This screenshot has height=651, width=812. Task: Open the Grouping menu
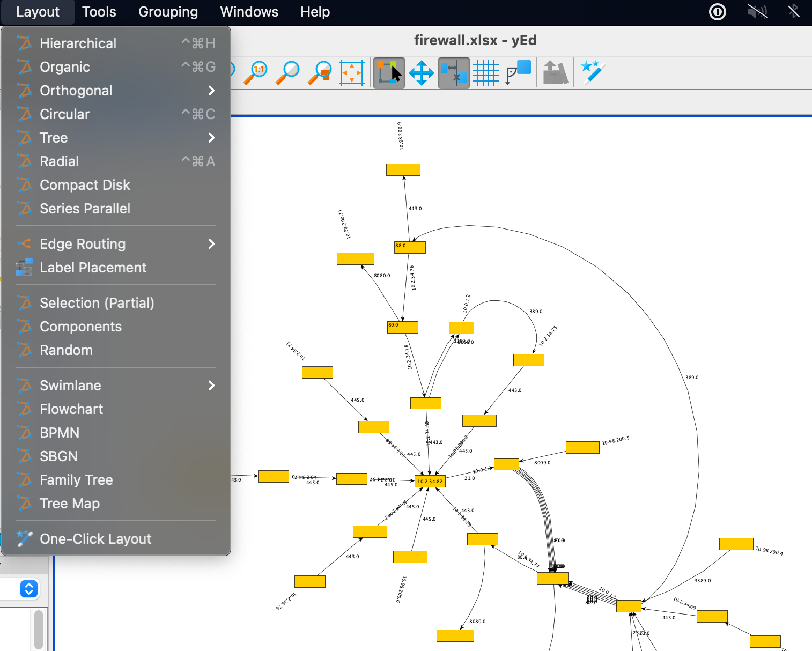click(x=168, y=12)
